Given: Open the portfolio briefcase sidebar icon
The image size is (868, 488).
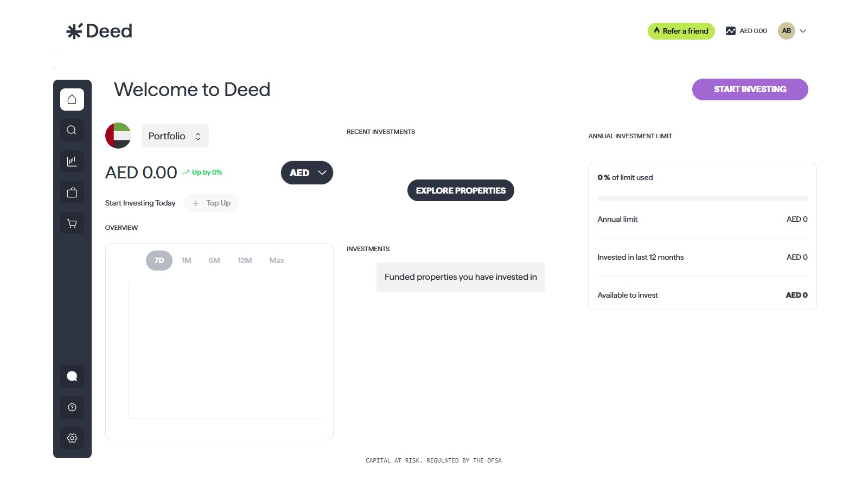Looking at the screenshot, I should (x=72, y=192).
